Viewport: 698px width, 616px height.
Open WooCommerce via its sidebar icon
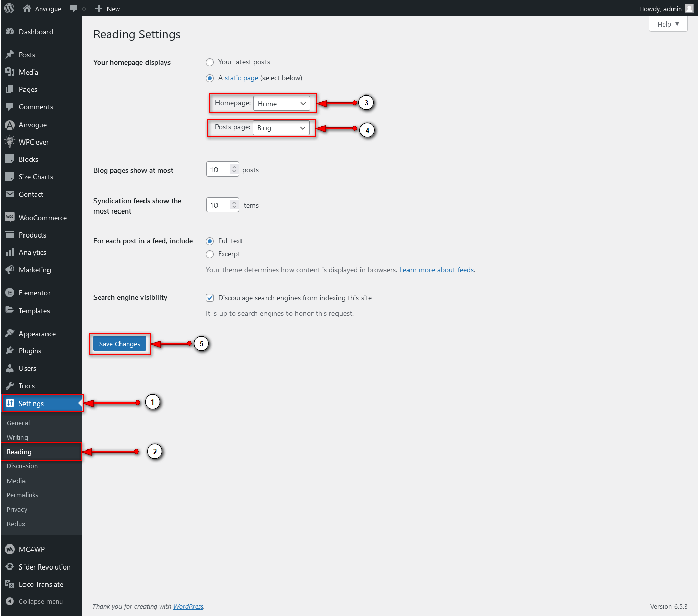pyautogui.click(x=10, y=217)
